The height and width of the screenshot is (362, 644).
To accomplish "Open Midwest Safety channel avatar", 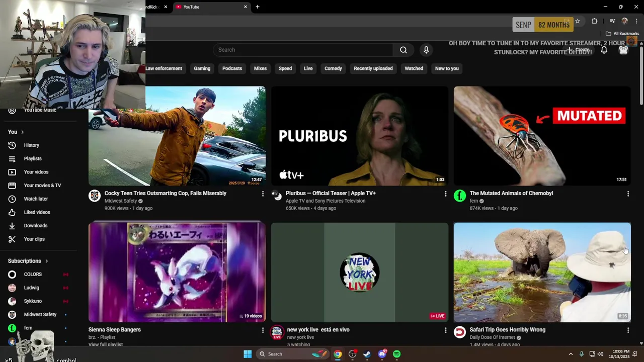I will tap(95, 196).
